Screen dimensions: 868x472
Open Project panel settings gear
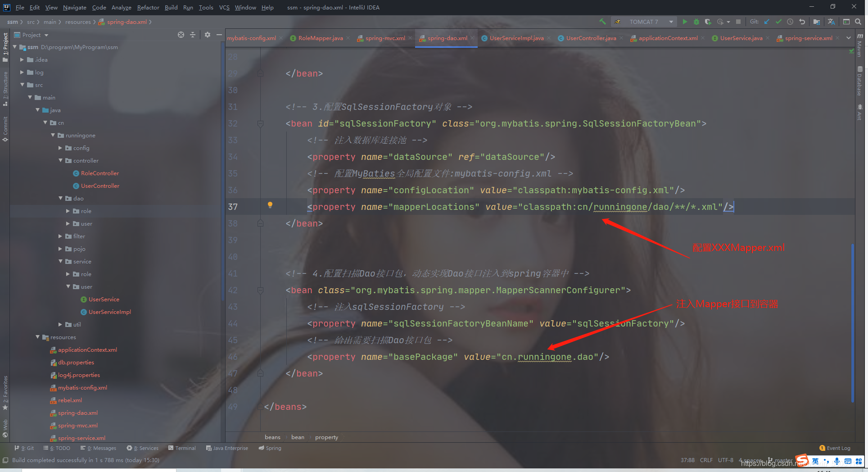[208, 35]
